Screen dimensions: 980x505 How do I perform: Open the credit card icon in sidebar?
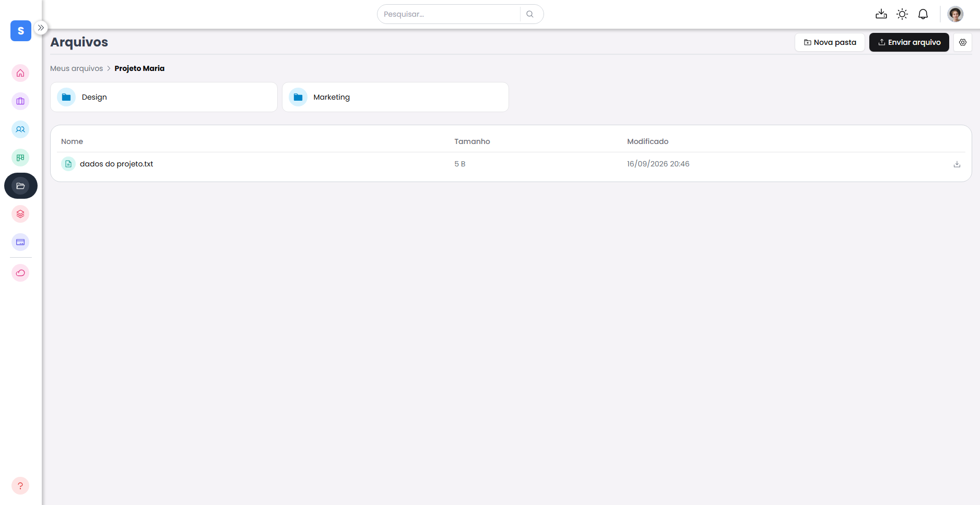tap(20, 242)
